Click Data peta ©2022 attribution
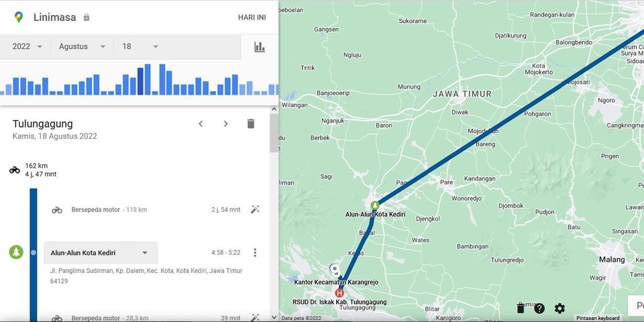 click(301, 318)
